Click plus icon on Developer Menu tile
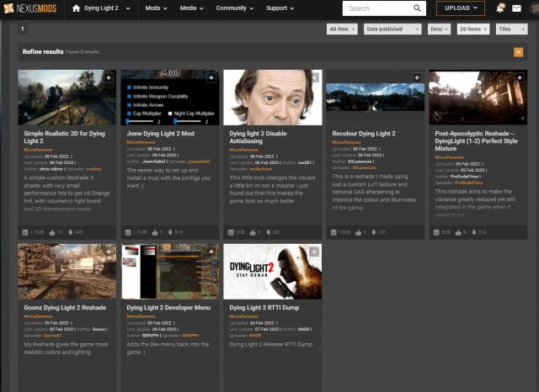 [x=211, y=252]
